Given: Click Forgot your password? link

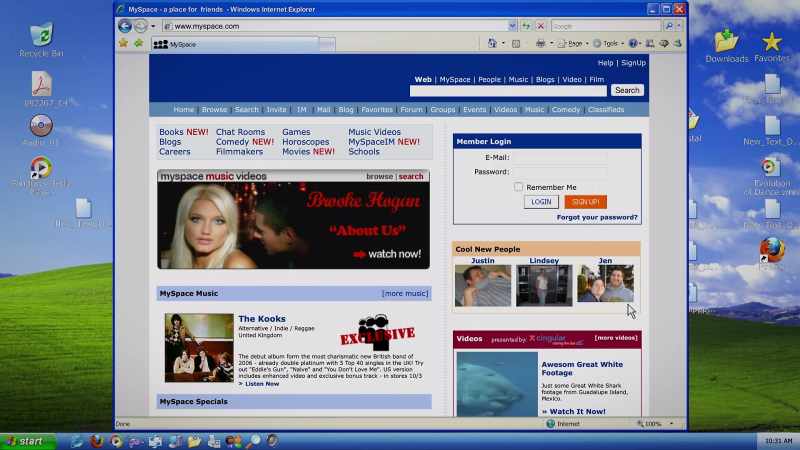Looking at the screenshot, I should [x=597, y=217].
